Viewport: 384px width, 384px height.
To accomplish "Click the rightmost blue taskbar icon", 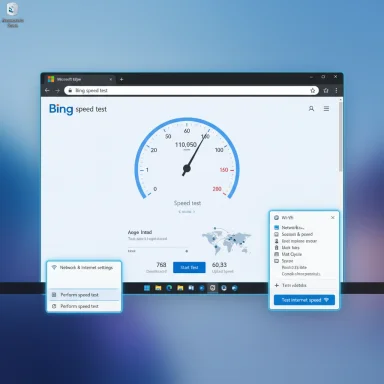I will coord(235,288).
